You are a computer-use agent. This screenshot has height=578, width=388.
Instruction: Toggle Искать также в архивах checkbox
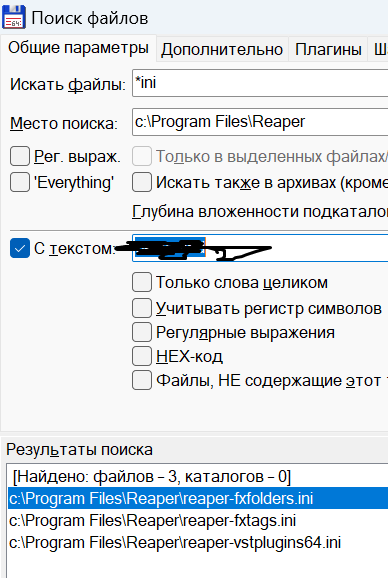(142, 182)
